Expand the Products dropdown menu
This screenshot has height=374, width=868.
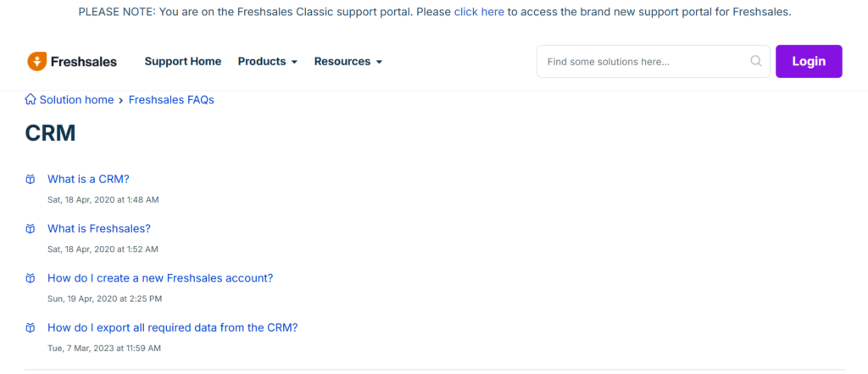click(x=267, y=62)
